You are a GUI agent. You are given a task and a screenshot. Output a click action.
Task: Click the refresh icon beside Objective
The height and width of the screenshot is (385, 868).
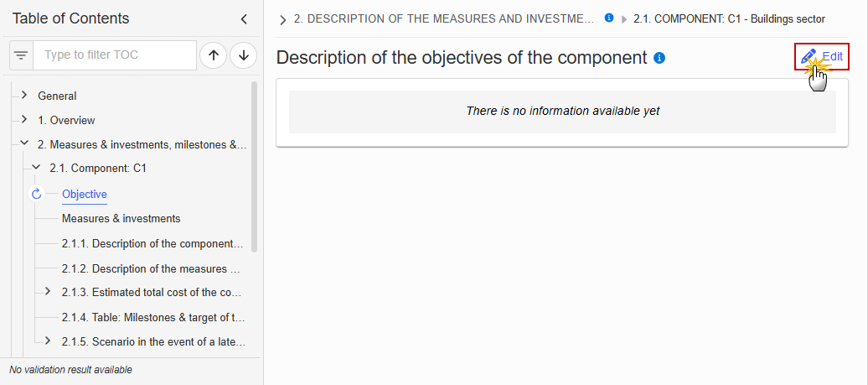point(37,194)
